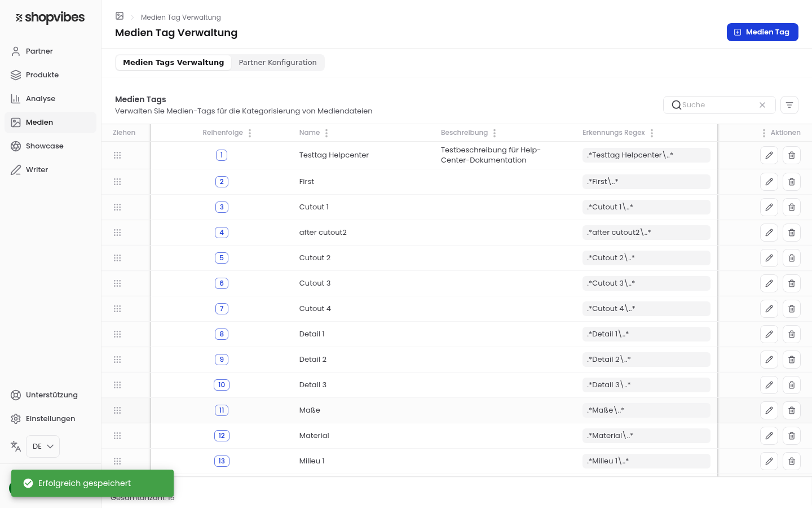Click the Erfolgreich gespeichert notification
Viewport: 812px width, 508px height.
coord(92,483)
